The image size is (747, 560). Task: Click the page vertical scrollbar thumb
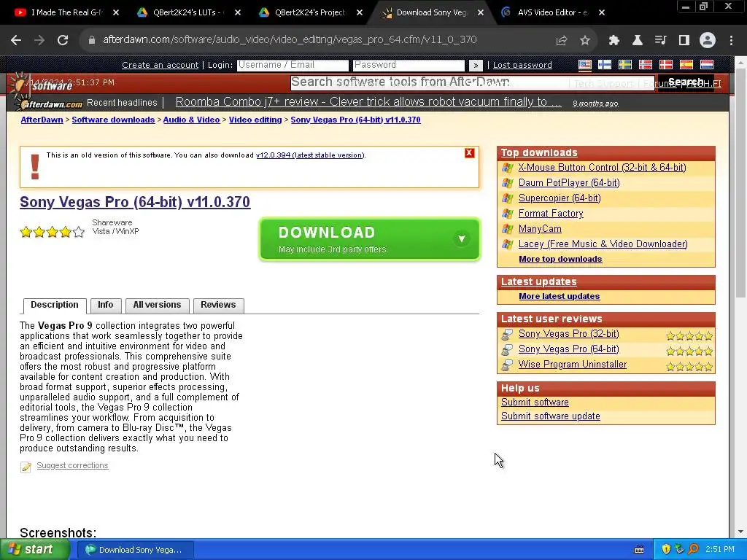[740, 183]
